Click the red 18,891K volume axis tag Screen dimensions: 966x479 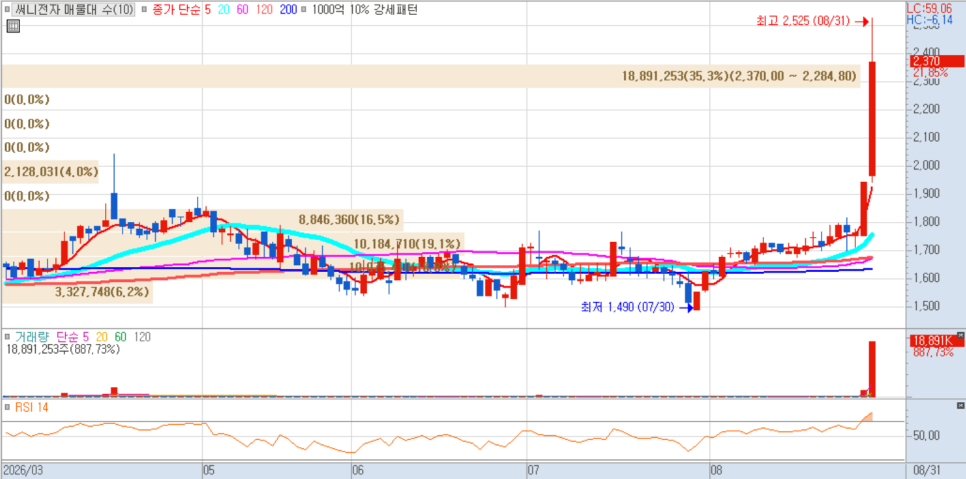[936, 340]
